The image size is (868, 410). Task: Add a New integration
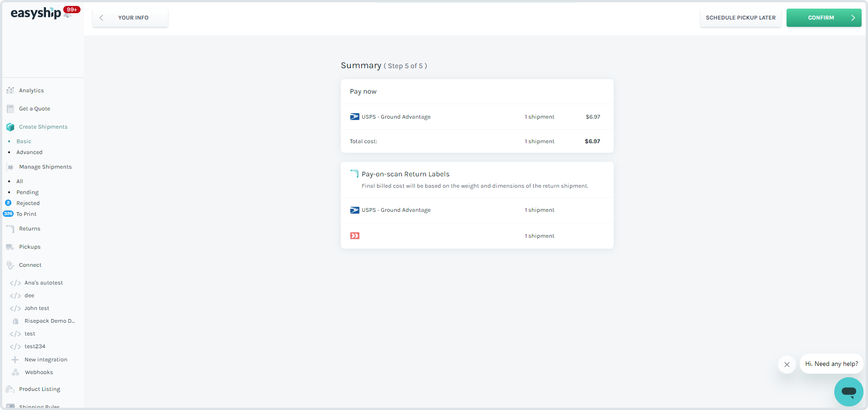46,360
